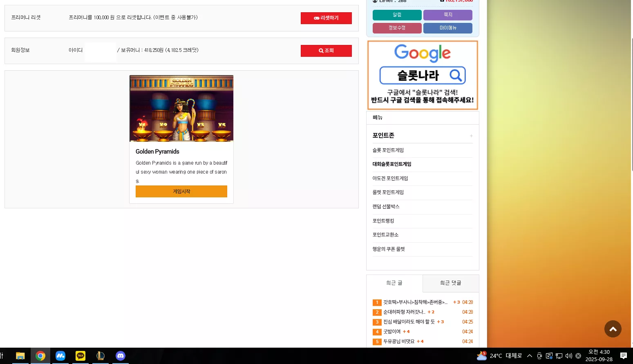Open 랜덤 선물박스 menu item
633x364 pixels.
point(386,207)
